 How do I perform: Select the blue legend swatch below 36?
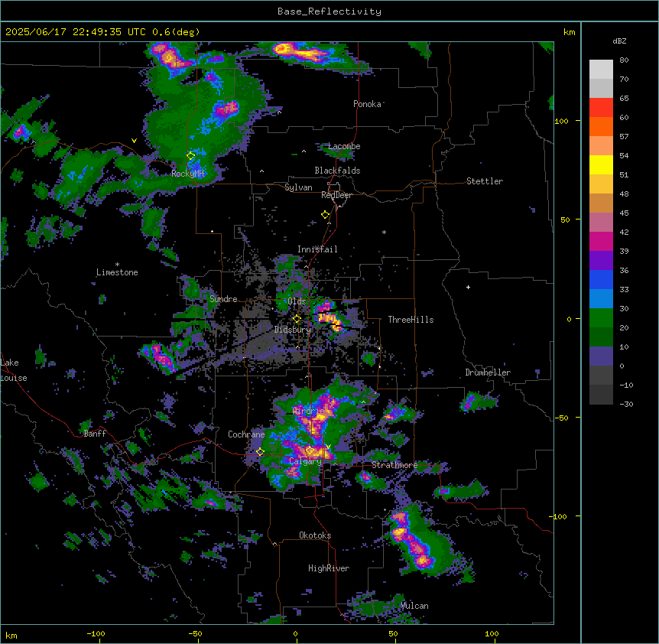601,279
